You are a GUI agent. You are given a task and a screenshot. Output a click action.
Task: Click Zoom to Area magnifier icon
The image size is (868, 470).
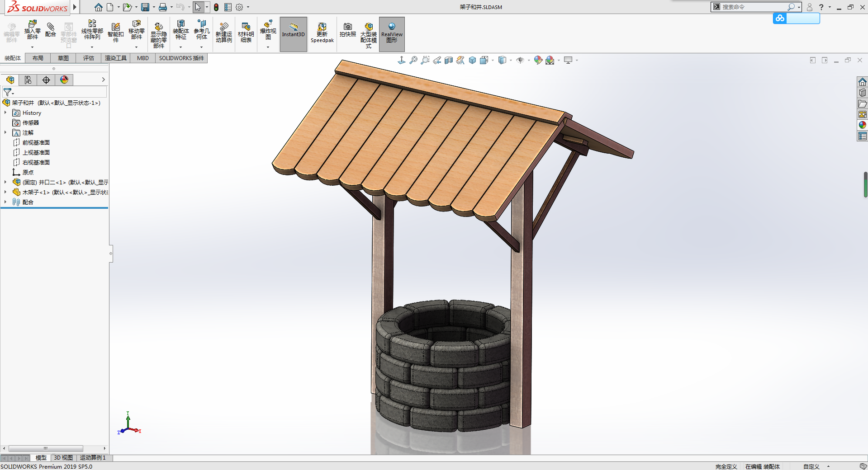pos(425,60)
